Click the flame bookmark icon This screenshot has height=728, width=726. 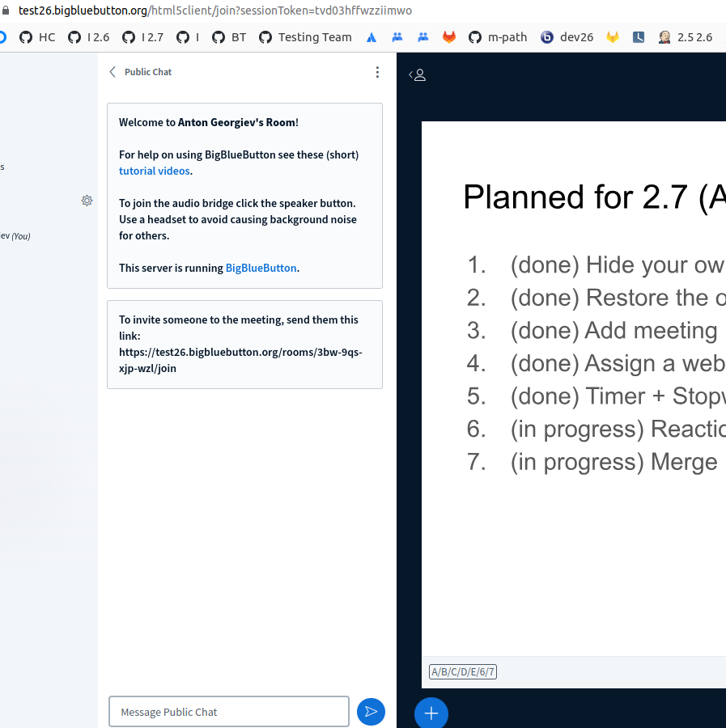[x=449, y=36]
